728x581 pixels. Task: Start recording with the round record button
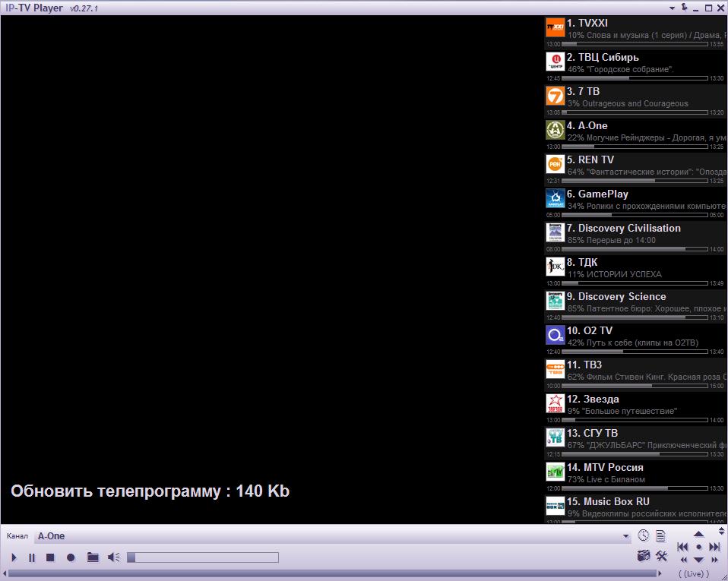(x=71, y=557)
